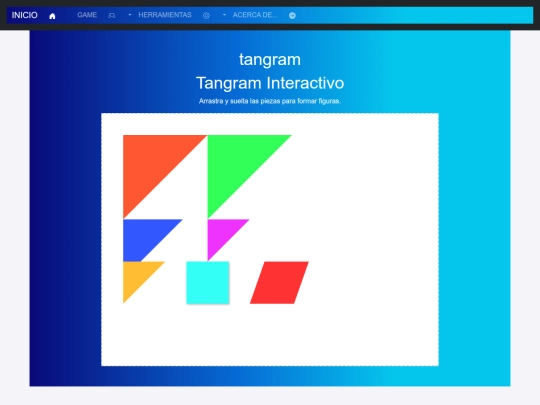
Task: Click the gamepad icon next to GAME
Action: [112, 15]
